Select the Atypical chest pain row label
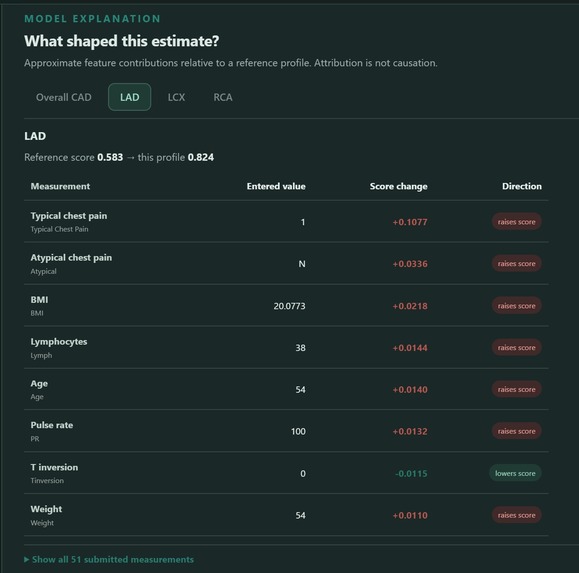This screenshot has height=573, width=579. [71, 257]
